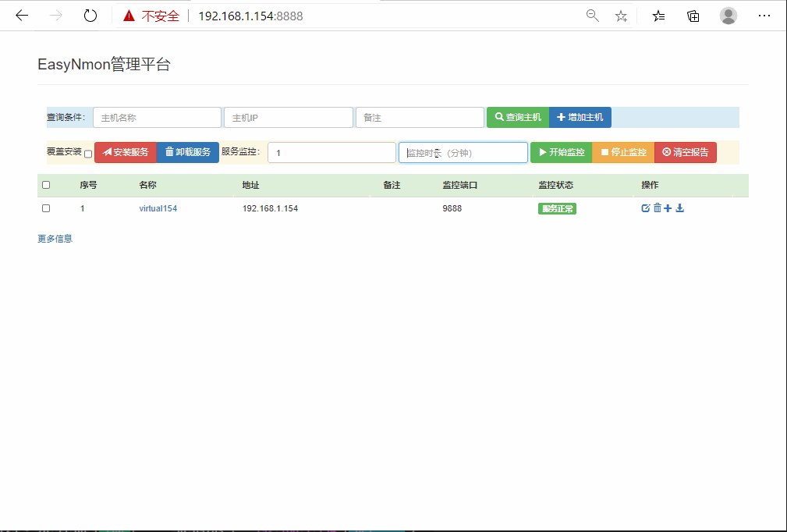
Task: Open the user profile avatar icon
Action: 729,16
